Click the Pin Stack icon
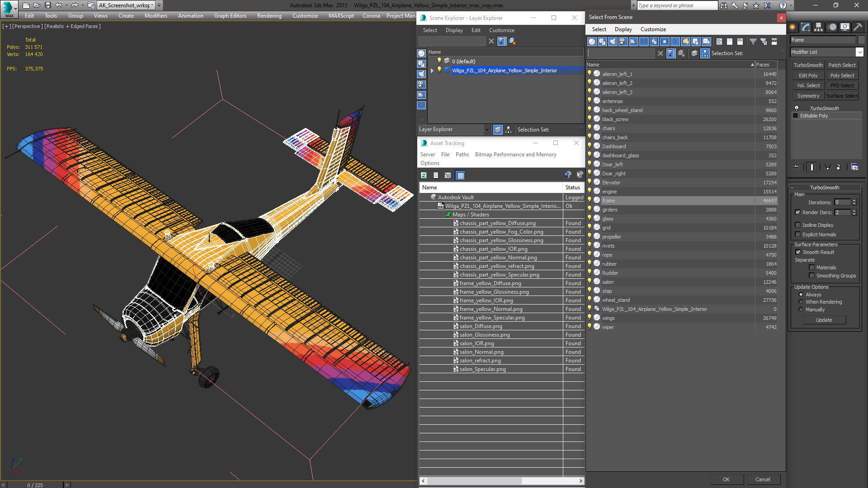Viewport: 868px width, 488px height. pyautogui.click(x=796, y=167)
